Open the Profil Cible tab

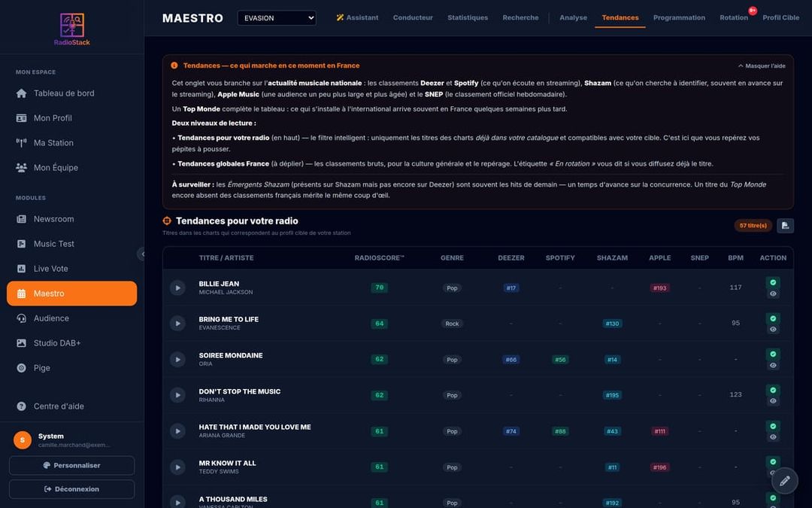[781, 17]
